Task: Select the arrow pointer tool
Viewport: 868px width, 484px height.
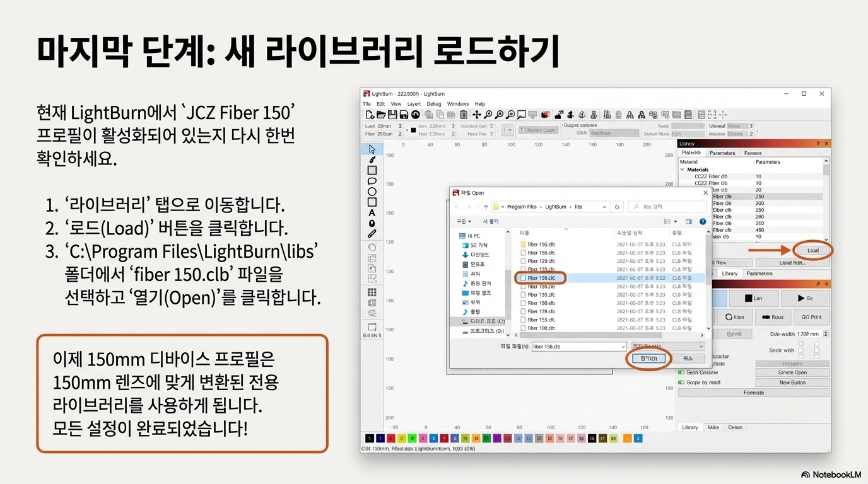Action: coord(372,149)
